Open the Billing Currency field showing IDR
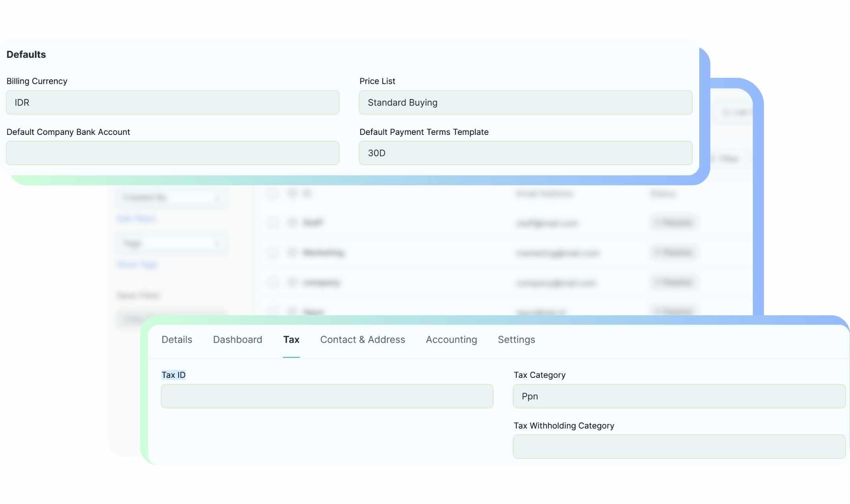Viewport: 850px width, 504px height. [x=172, y=103]
